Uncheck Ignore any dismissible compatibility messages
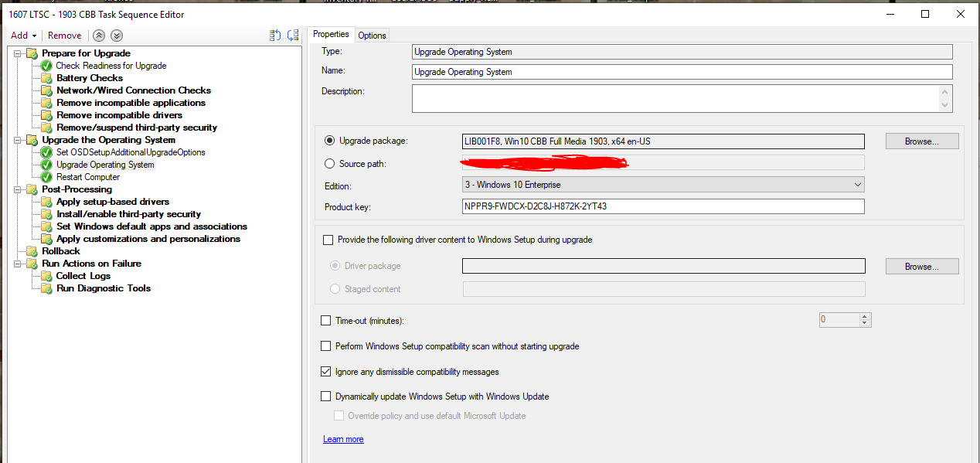This screenshot has width=980, height=463. (325, 372)
